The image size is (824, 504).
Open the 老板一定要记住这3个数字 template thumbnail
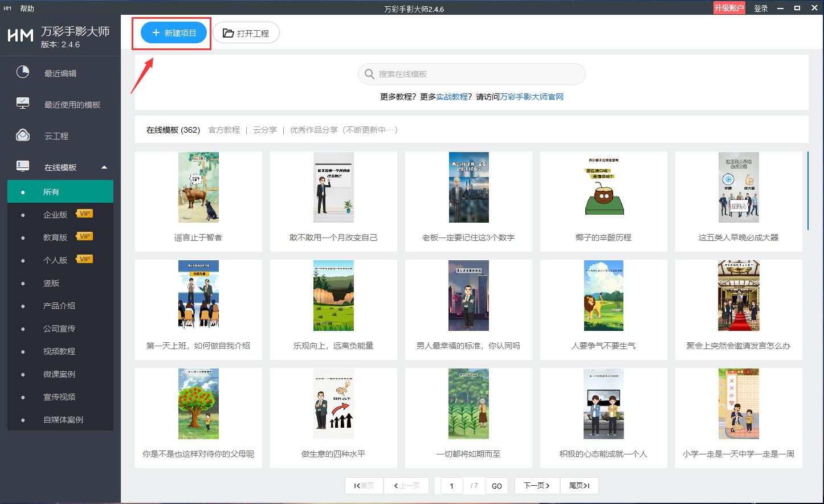(x=468, y=187)
